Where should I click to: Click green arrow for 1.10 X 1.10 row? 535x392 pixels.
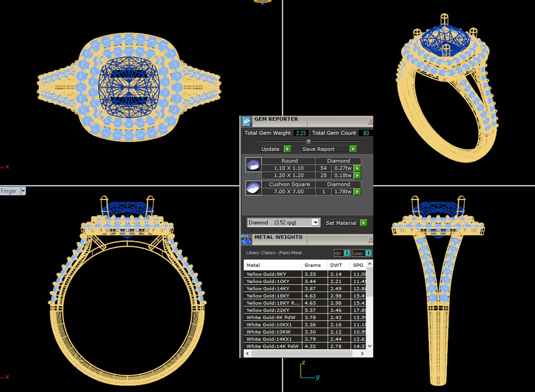(357, 168)
